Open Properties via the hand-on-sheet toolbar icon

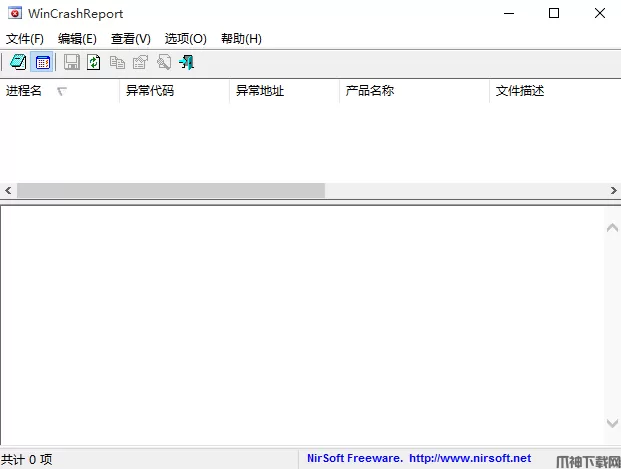(x=140, y=62)
